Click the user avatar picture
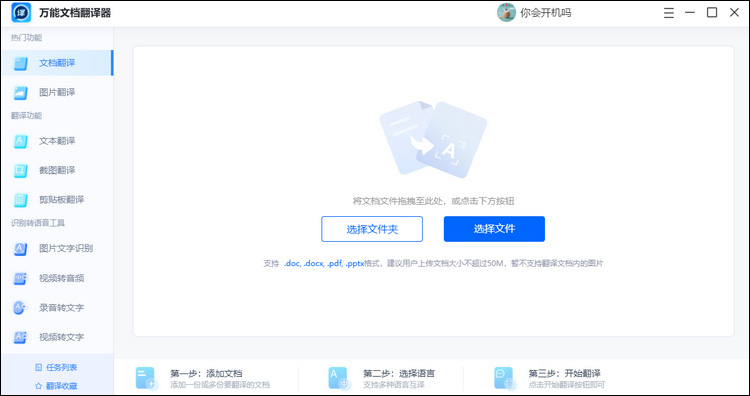Image resolution: width=750 pixels, height=396 pixels. 506,12
